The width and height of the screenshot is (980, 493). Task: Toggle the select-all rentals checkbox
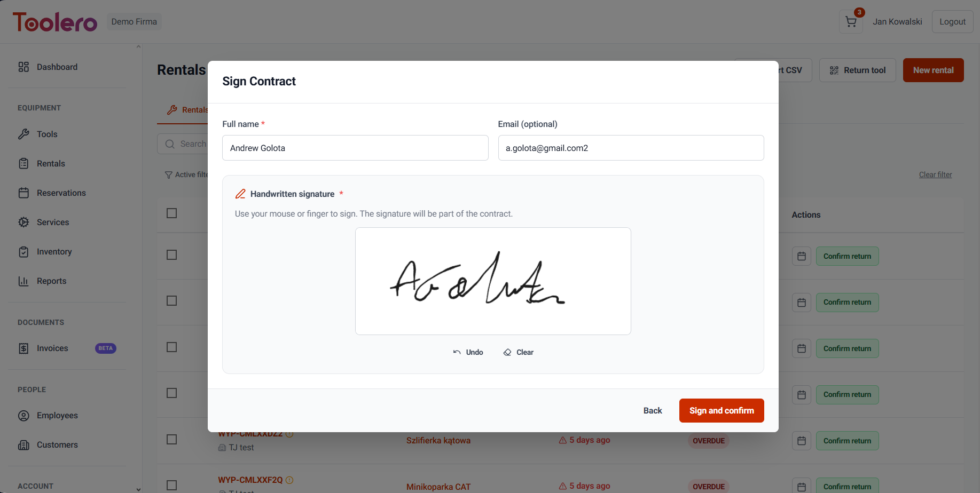click(x=171, y=213)
